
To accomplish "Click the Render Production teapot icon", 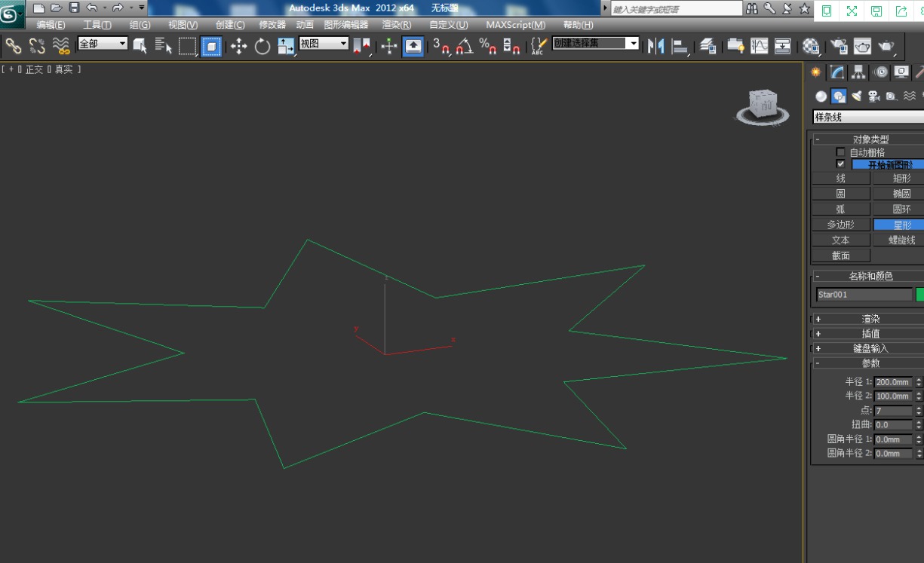I will 886,46.
